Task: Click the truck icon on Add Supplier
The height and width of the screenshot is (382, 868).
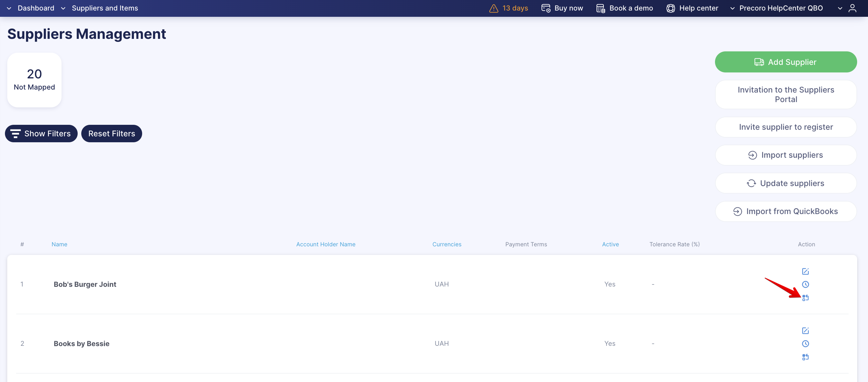Action: click(759, 62)
